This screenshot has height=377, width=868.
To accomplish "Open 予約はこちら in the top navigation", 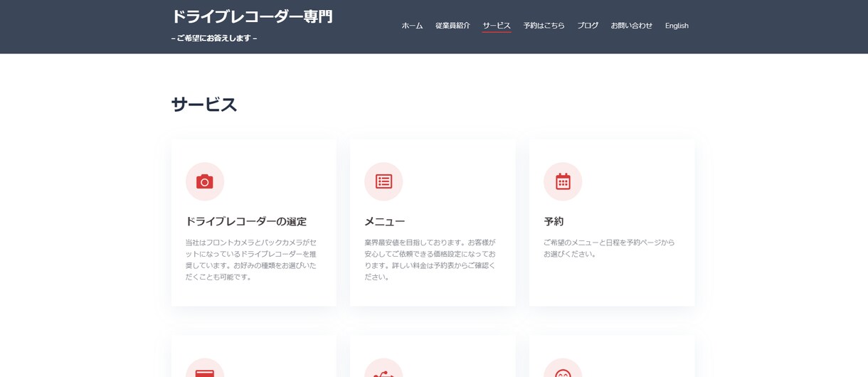I will (544, 26).
